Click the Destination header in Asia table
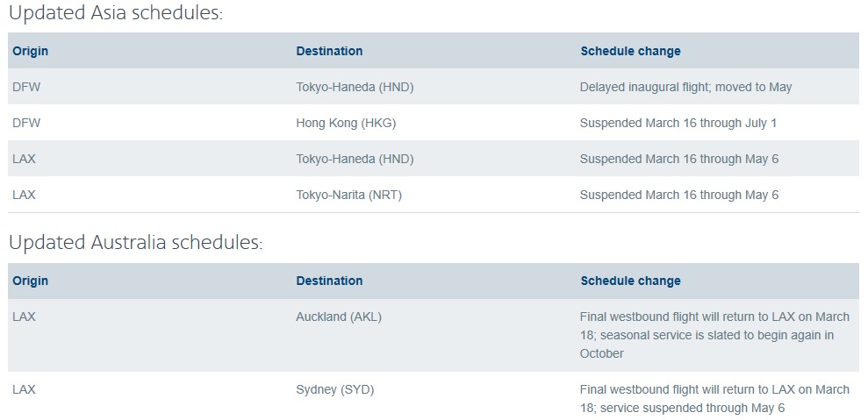Screen dimensions: 868x420 329,51
